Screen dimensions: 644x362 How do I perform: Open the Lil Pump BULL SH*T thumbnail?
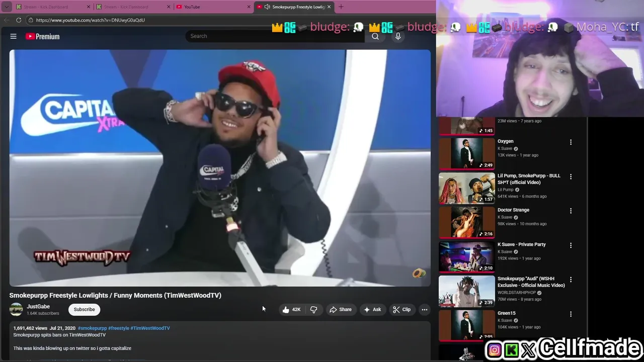pos(467,188)
